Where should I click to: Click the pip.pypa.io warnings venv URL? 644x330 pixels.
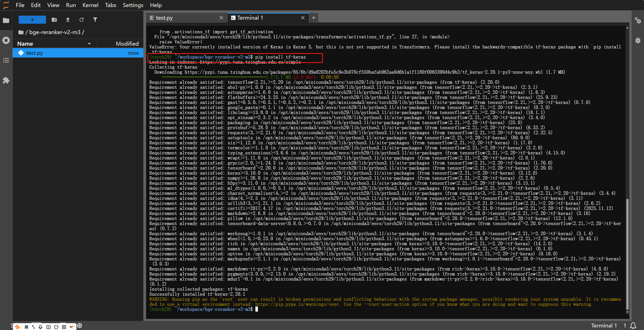coord(297,304)
